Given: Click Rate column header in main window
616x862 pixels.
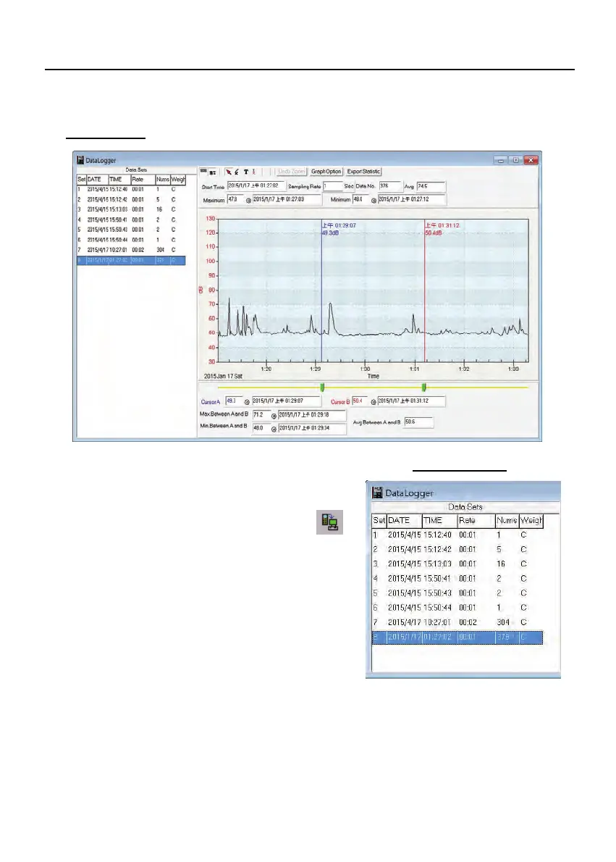Looking at the screenshot, I should (143, 179).
